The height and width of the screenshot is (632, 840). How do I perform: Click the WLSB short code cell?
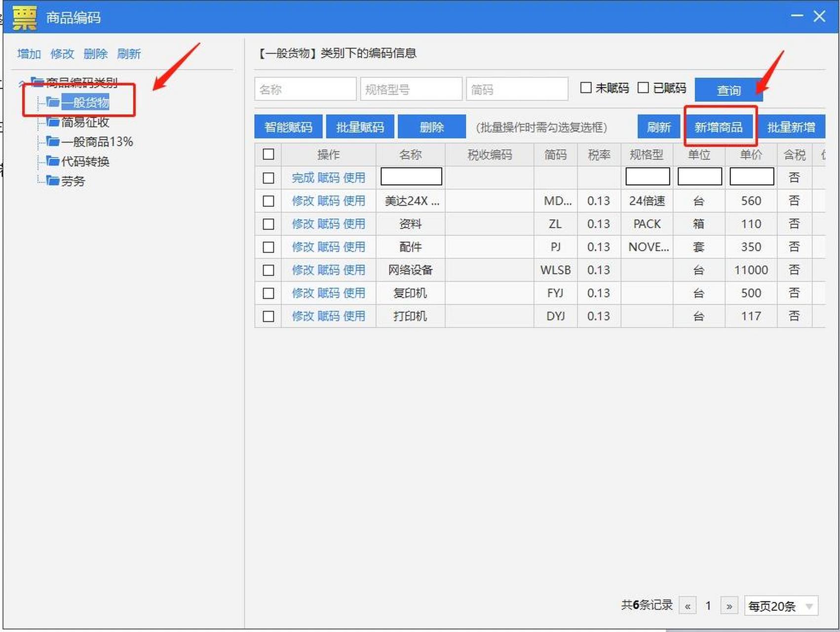[x=556, y=270]
